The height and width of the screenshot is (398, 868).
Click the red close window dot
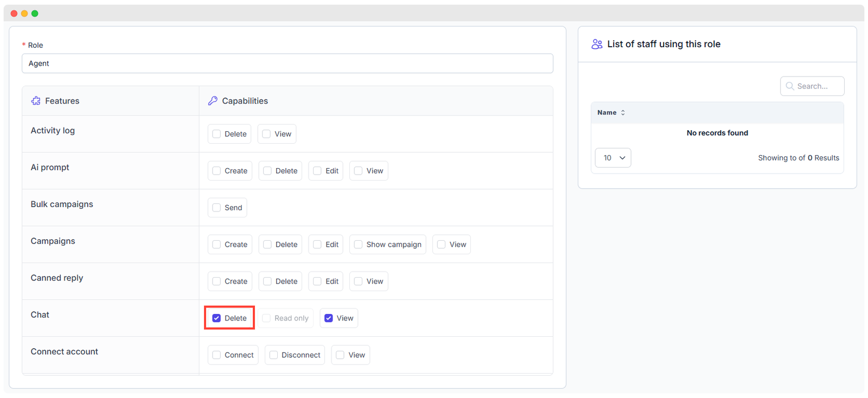14,14
